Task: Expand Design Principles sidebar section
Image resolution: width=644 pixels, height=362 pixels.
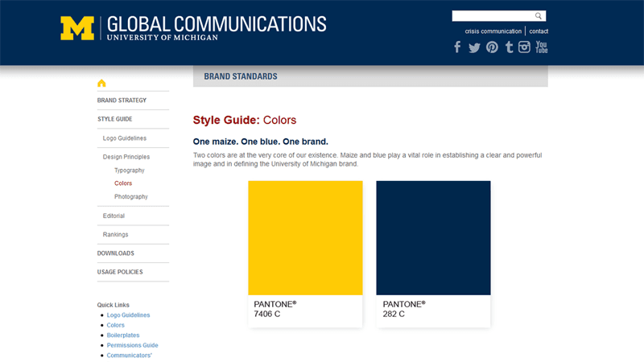Action: 126,157
